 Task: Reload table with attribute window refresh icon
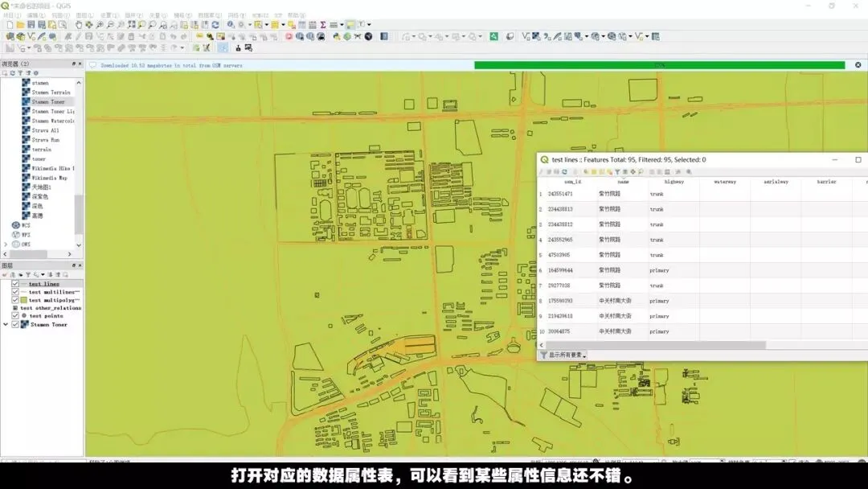[565, 171]
